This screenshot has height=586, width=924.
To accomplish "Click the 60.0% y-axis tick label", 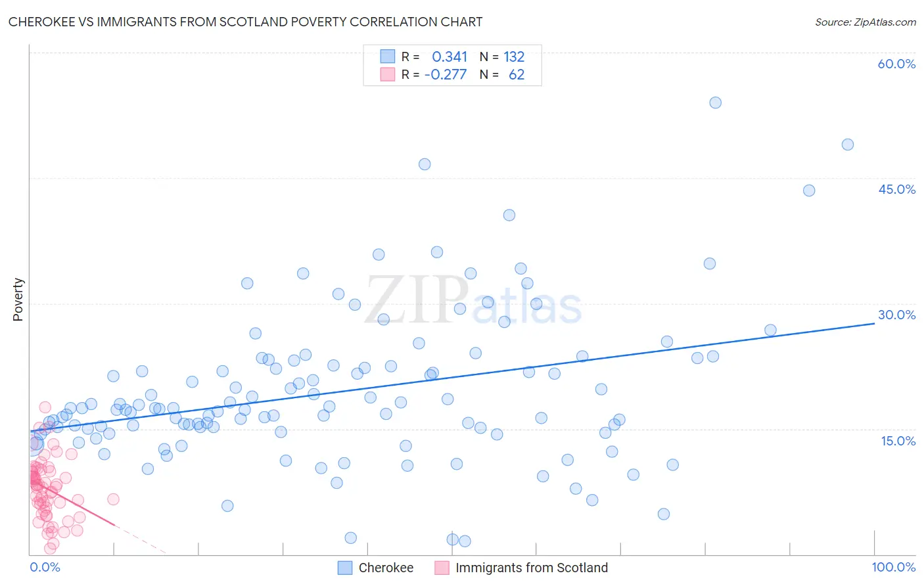I will tap(896, 64).
